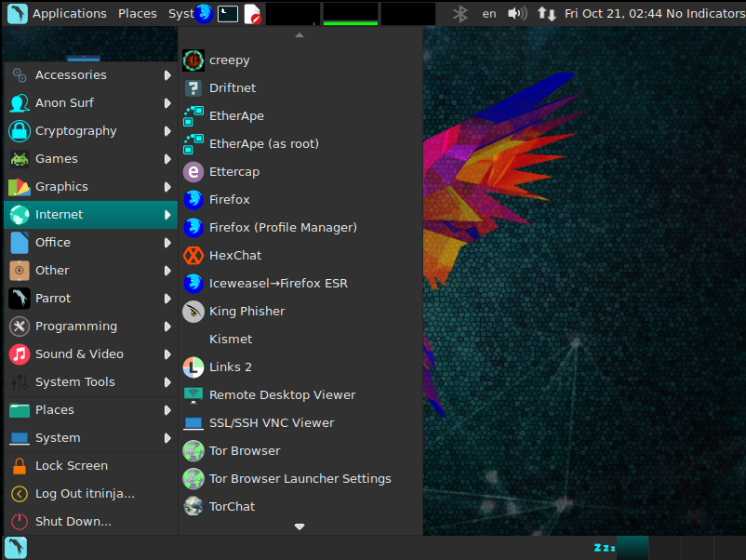This screenshot has width=746, height=560.
Task: Click the Zzz power indicator in bottom panel
Action: [x=605, y=548]
